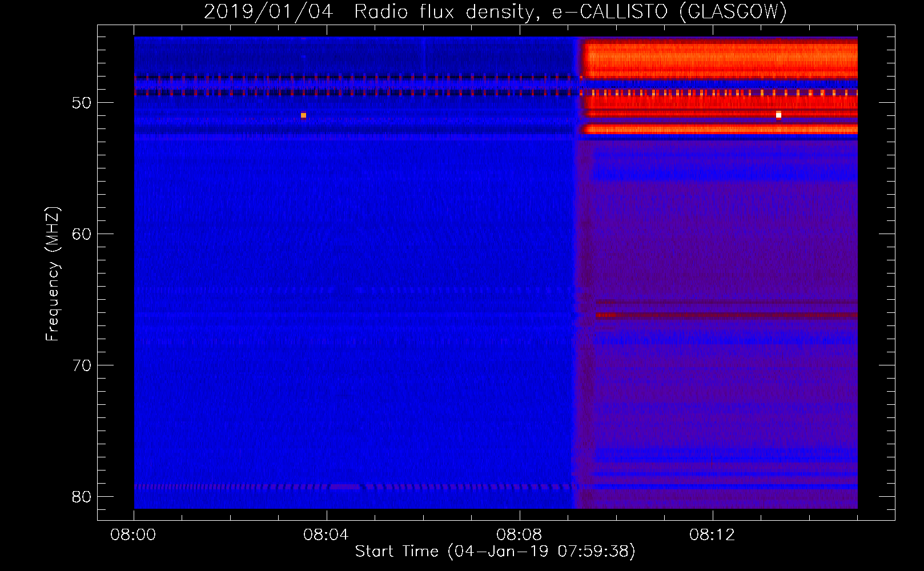Viewport: 924px width, 571px height.
Task: Click the 'Start Time (04-Jan-19 07:59:38)' label
Action: [x=495, y=551]
